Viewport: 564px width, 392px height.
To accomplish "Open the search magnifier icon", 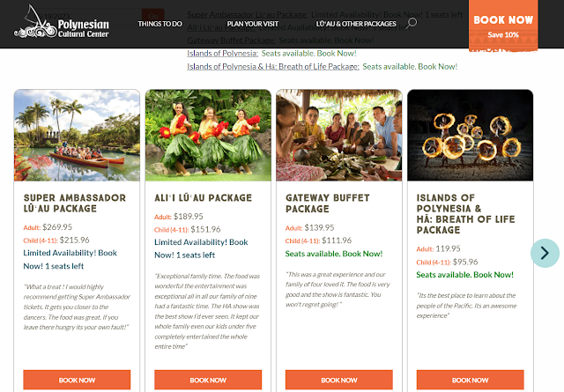I will pyautogui.click(x=412, y=24).
